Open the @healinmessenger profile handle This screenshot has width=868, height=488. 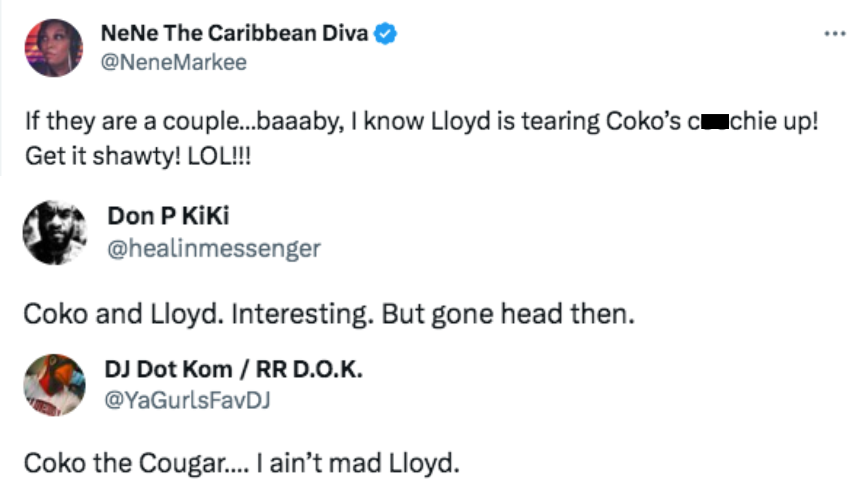pyautogui.click(x=214, y=249)
